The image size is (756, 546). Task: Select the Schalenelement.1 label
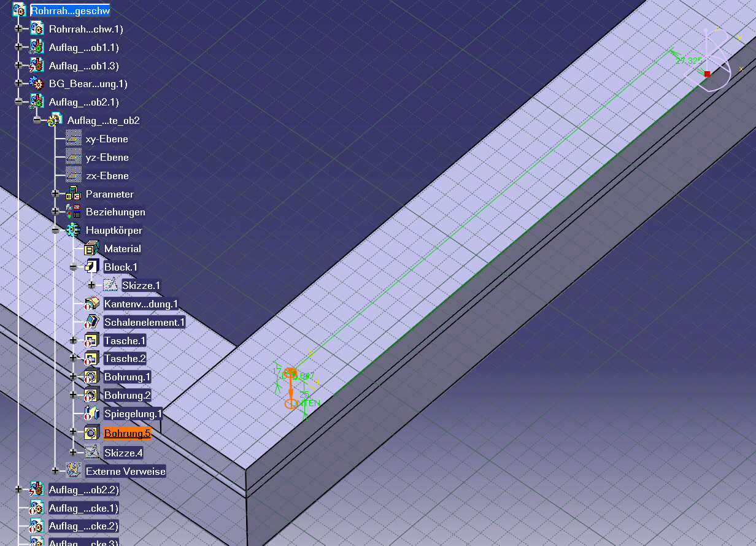(x=144, y=322)
